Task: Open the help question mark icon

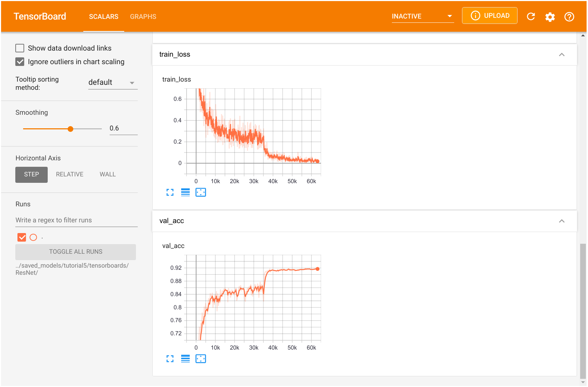Action: (569, 17)
